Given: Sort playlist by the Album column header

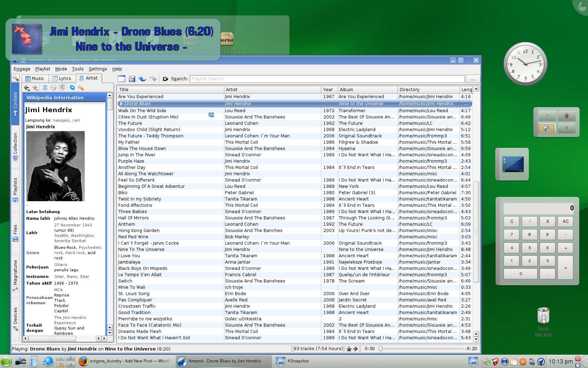Looking at the screenshot, I should [368, 90].
